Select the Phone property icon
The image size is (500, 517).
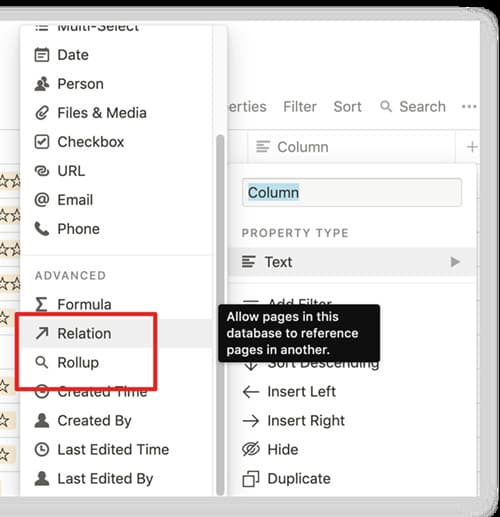(42, 229)
